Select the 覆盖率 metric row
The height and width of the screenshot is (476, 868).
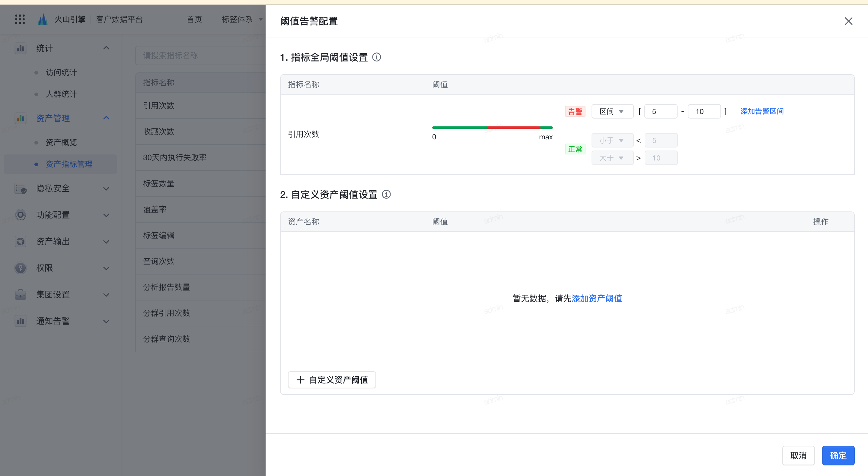200,210
